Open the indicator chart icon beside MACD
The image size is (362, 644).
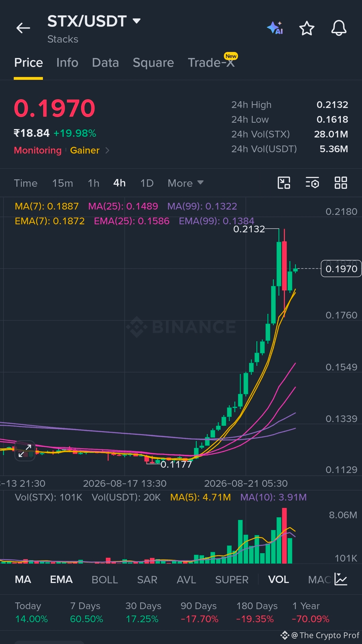coord(341,579)
